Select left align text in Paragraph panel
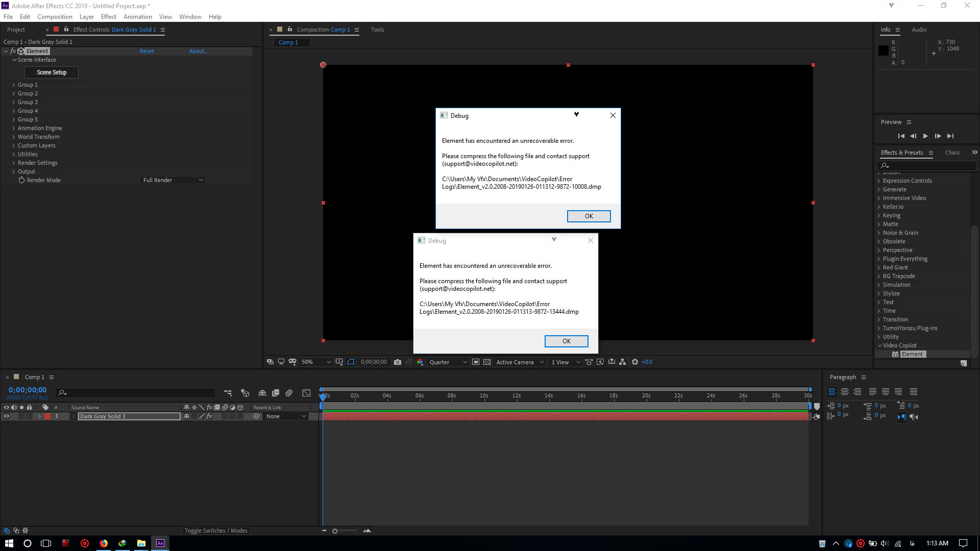The height and width of the screenshot is (551, 980). tap(832, 392)
